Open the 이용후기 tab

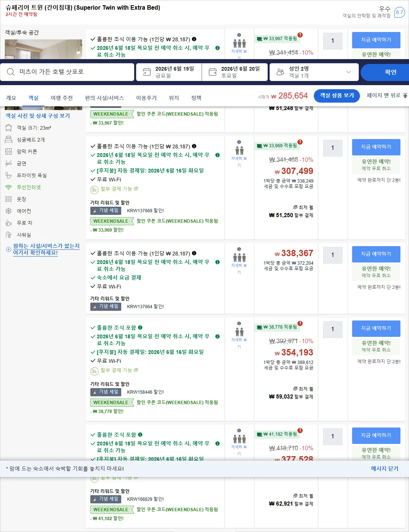point(146,98)
